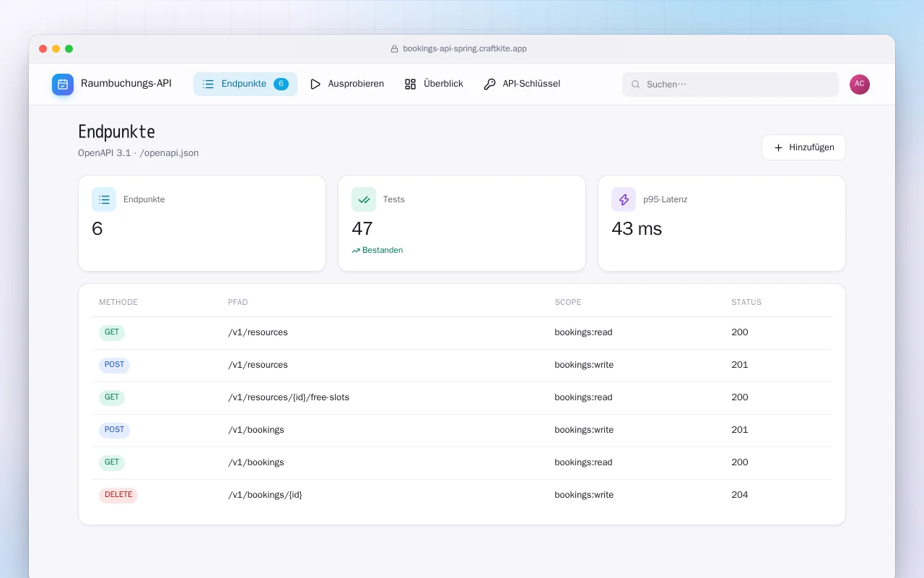This screenshot has width=924, height=578.
Task: Click the Hinzufügen button
Action: click(x=803, y=147)
